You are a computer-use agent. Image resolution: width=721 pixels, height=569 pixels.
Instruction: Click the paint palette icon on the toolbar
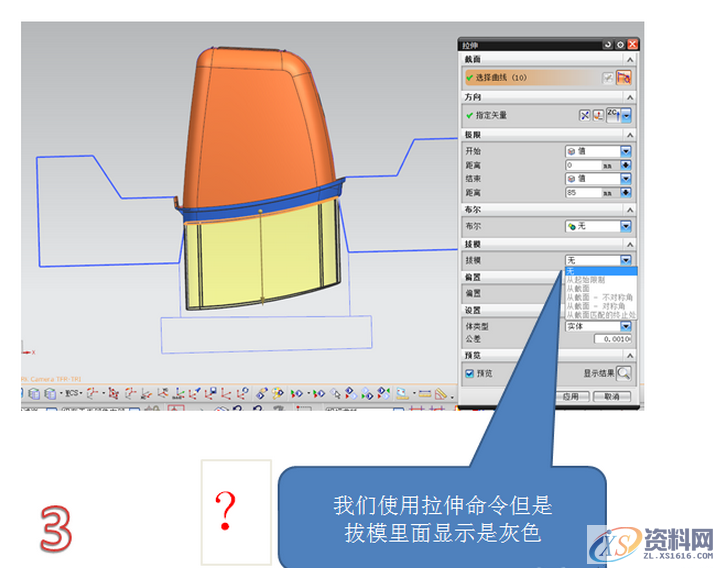point(277,393)
